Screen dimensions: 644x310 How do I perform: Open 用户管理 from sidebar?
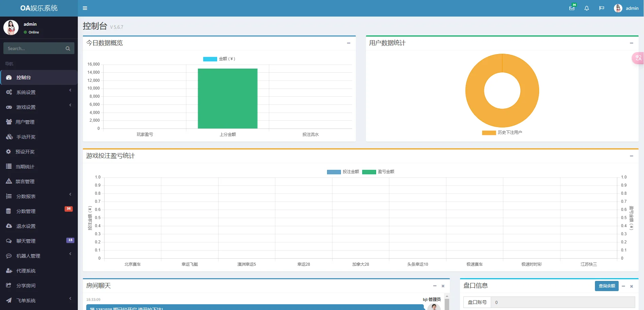25,122
